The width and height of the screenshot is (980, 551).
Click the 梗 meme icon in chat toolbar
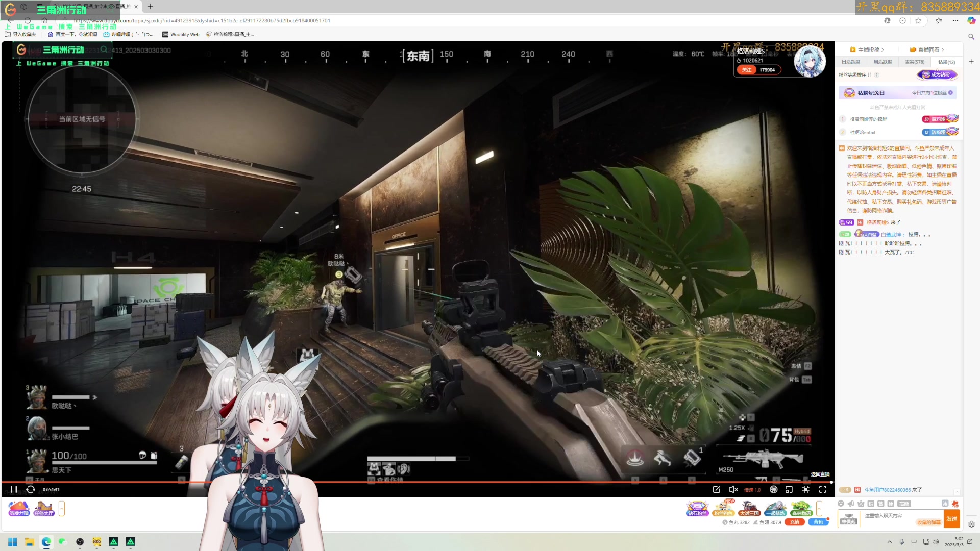point(891,504)
